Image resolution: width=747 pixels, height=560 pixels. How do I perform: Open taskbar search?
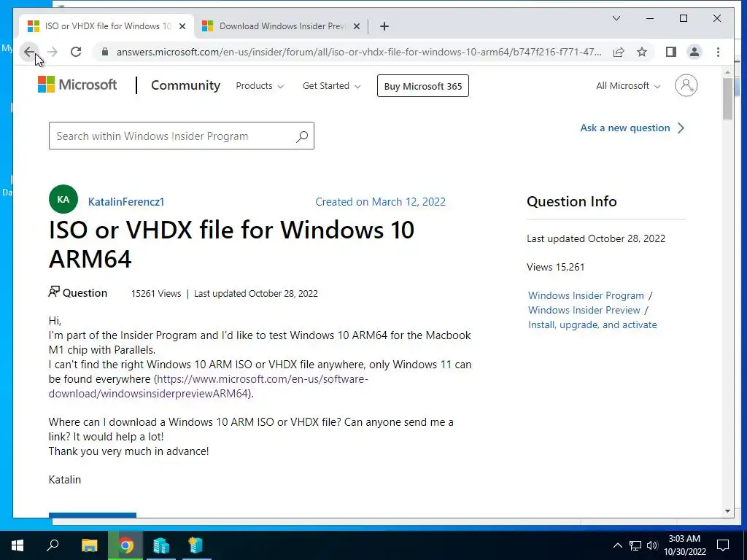53,545
